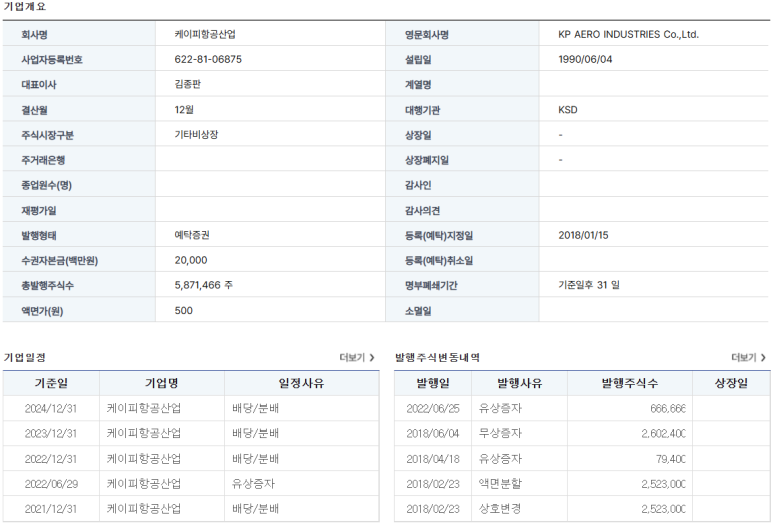Screen dimensions: 773x525
Task: Click share count 666,666 value
Action: point(668,408)
